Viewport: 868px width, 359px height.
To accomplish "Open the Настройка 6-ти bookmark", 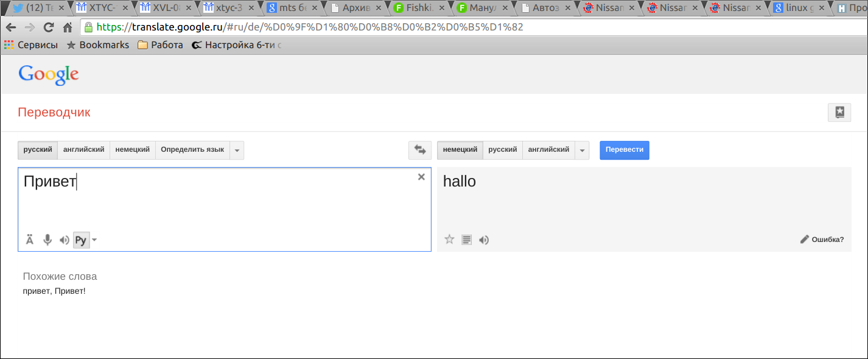I will 237,44.
